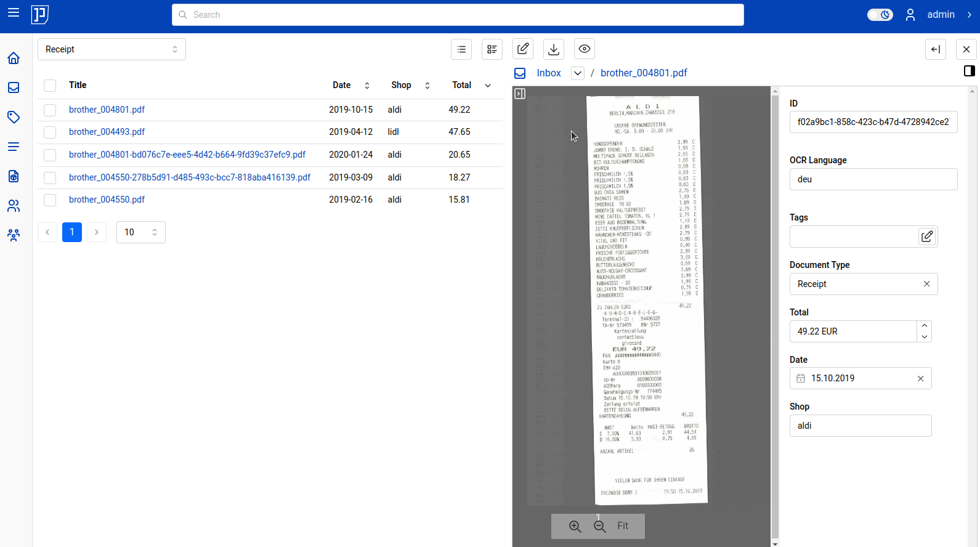
Task: Click the download document icon
Action: tap(554, 49)
